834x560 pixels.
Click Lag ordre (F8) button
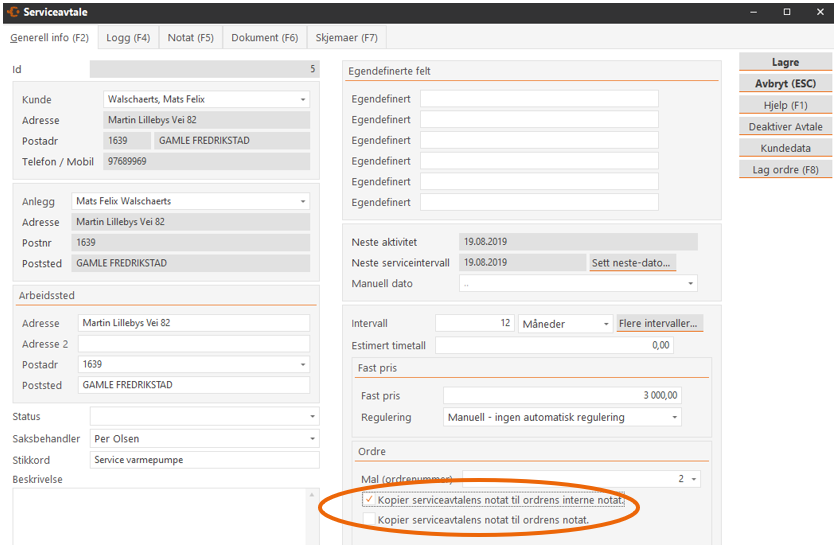[785, 170]
